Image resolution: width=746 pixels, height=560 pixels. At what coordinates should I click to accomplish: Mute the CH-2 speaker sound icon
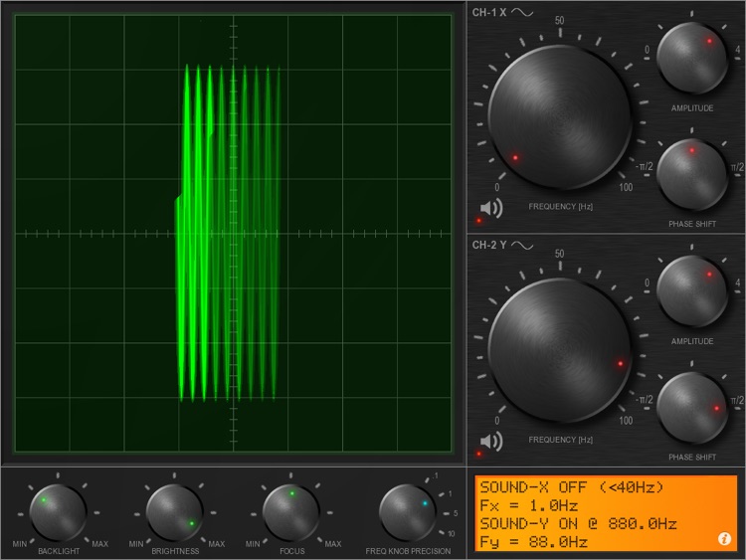pyautogui.click(x=489, y=442)
